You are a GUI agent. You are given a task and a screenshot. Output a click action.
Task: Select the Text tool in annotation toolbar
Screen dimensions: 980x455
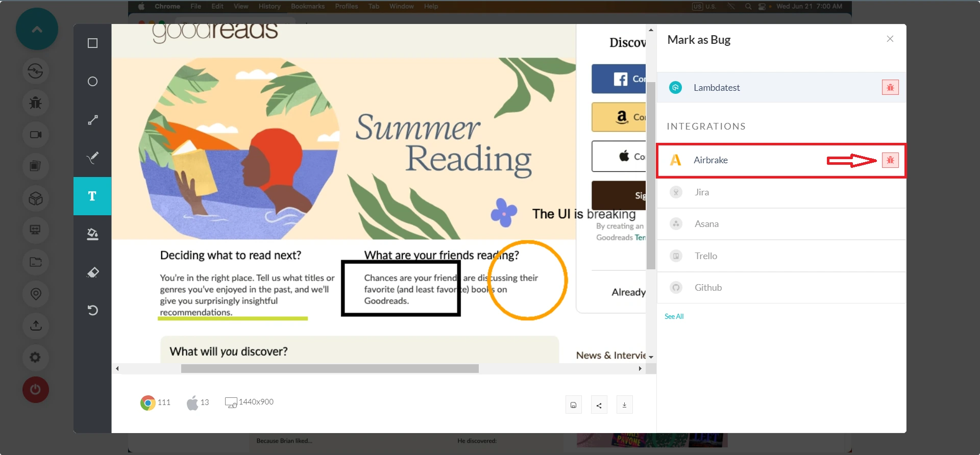pyautogui.click(x=92, y=196)
